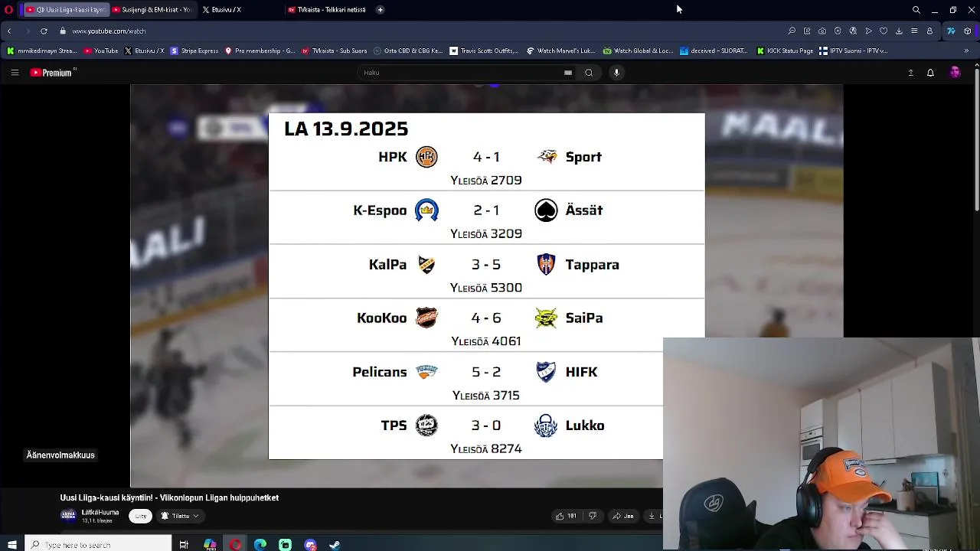Click the Liity join button

click(140, 517)
